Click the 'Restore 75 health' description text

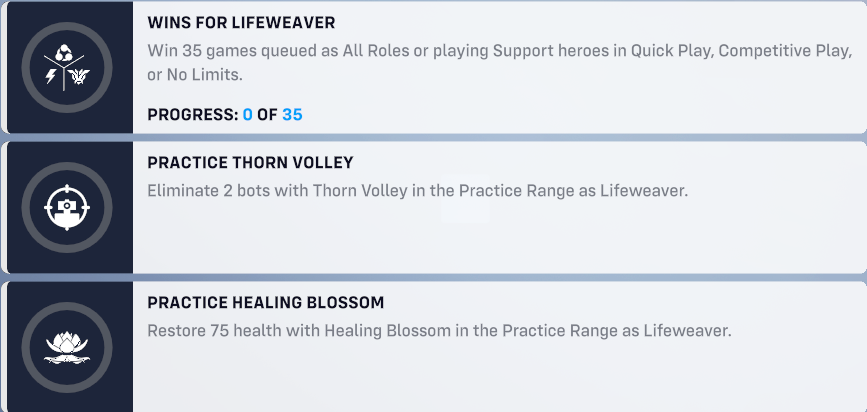pyautogui.click(x=439, y=331)
